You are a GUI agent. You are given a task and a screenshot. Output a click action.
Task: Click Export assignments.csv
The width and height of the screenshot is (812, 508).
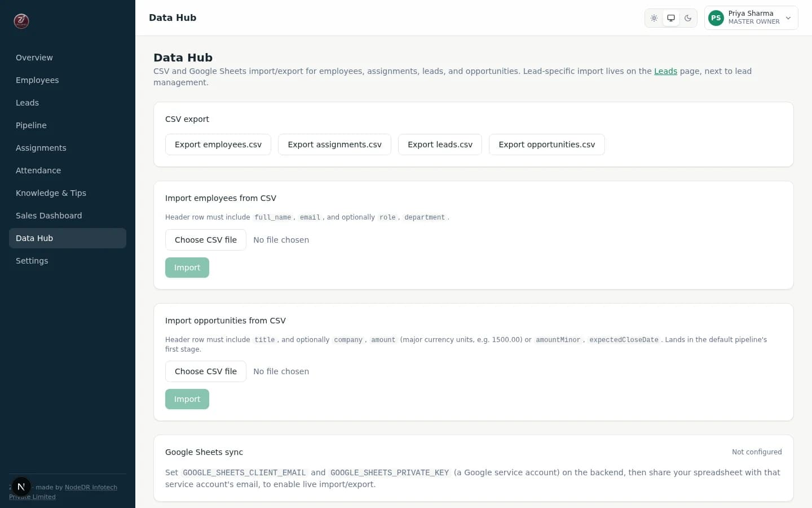[334, 144]
